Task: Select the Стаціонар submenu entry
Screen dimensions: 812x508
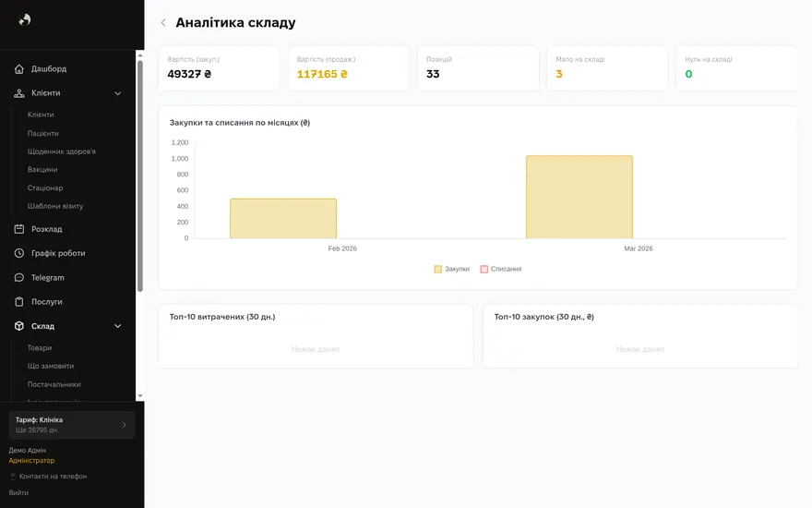Action: [45, 187]
